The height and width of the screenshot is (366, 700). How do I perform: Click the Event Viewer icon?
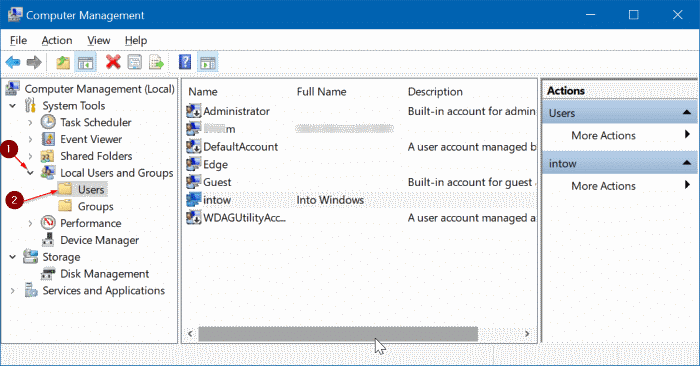(48, 139)
